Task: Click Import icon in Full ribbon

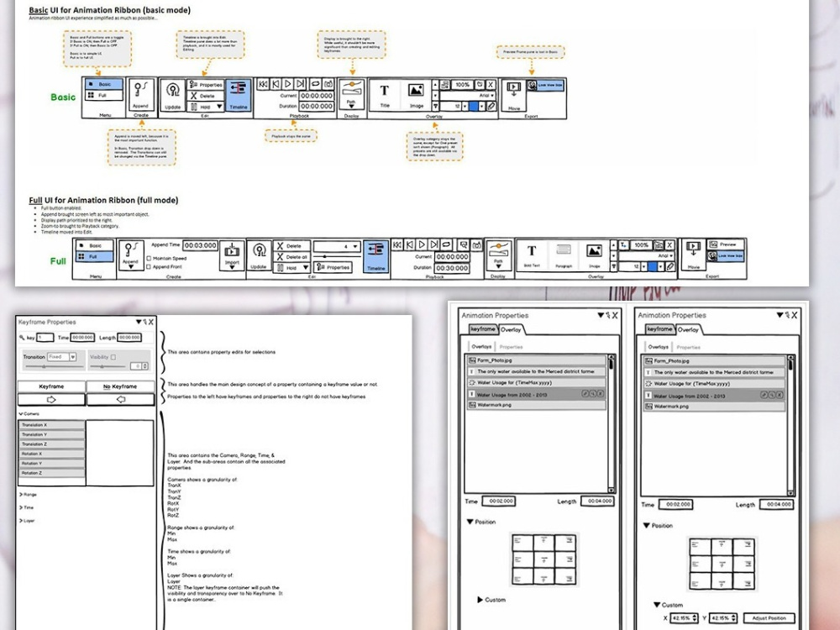Action: [232, 254]
